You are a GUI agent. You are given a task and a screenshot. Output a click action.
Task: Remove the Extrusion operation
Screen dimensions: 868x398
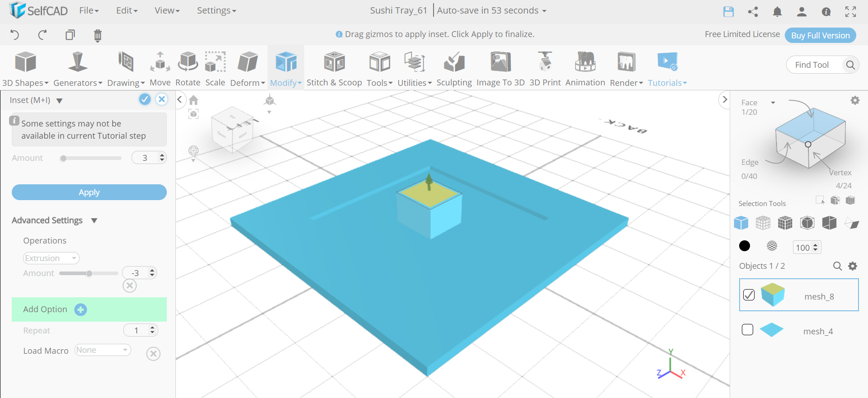click(x=130, y=286)
